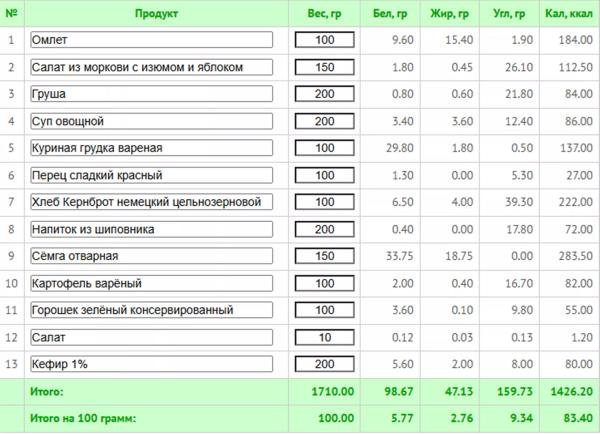Select the weight field for Сёмга отварная
The image size is (600, 434).
click(324, 256)
